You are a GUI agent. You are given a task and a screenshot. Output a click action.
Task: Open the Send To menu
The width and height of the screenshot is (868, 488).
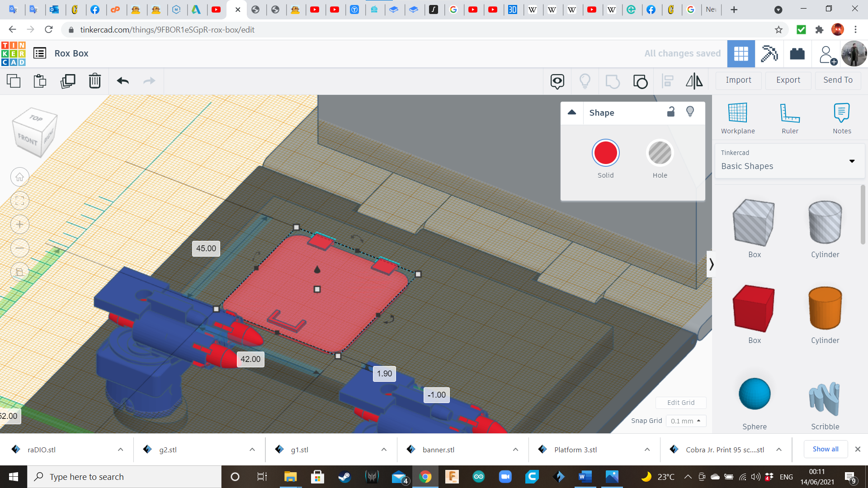[x=838, y=80]
